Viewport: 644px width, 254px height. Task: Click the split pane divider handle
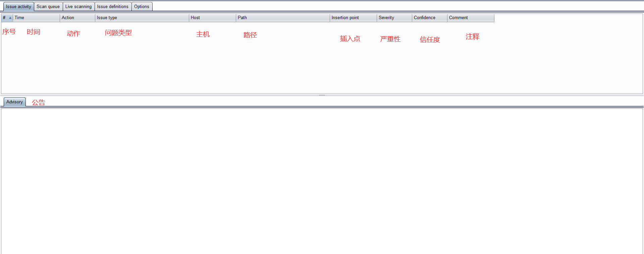coord(322,95)
